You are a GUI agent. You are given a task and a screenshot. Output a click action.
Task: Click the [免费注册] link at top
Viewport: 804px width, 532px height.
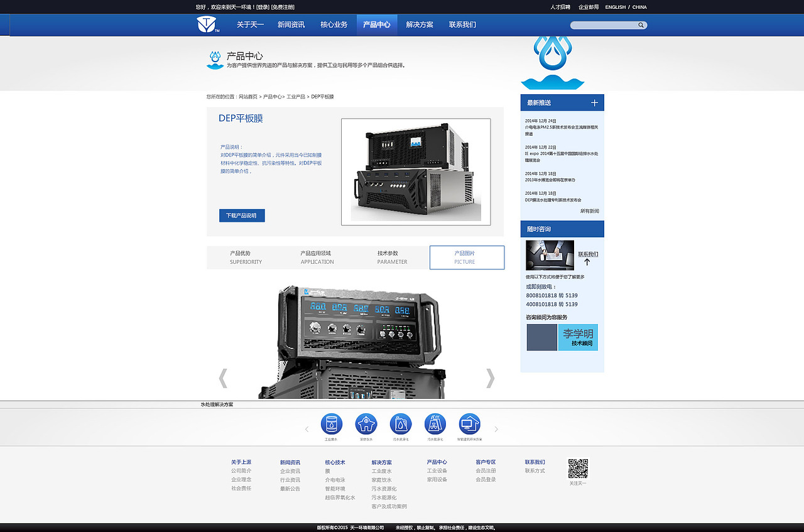[x=283, y=7]
